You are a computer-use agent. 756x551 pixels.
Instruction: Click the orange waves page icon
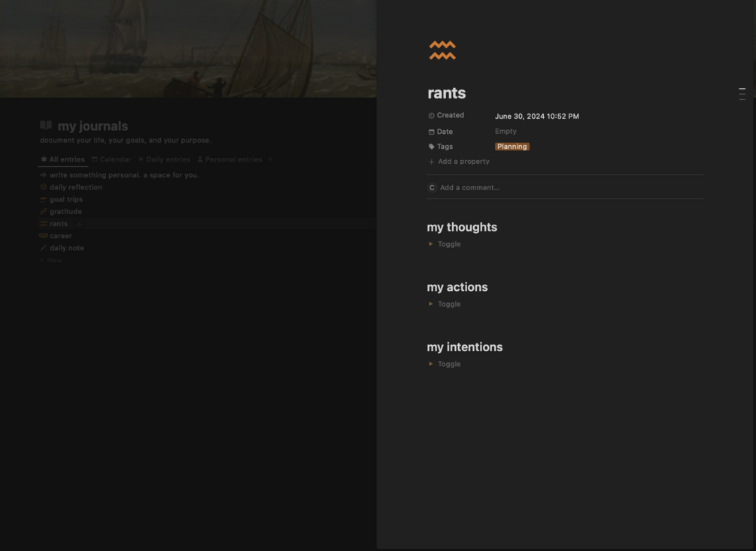[442, 50]
